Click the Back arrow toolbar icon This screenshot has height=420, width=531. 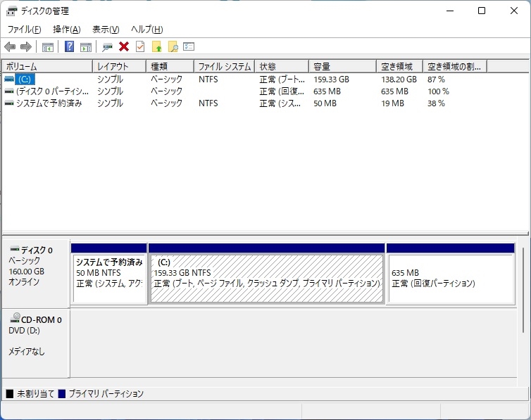click(x=10, y=46)
